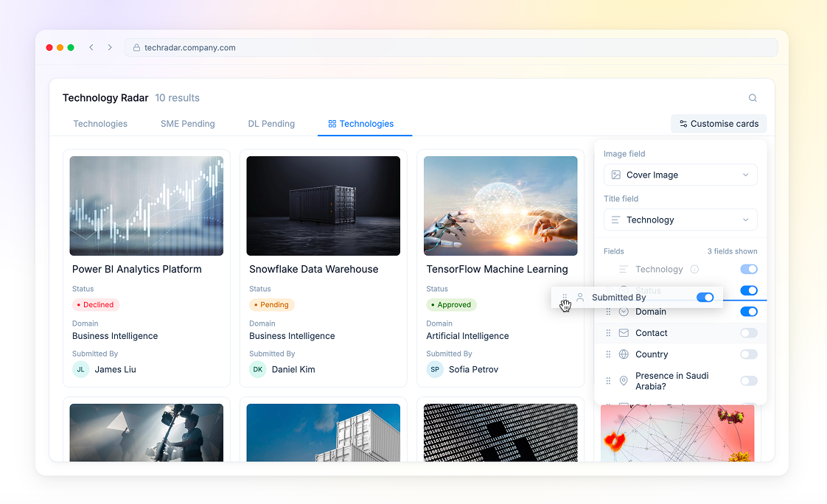This screenshot has height=504, width=827.
Task: Click the Power BI stock chart cover image
Action: point(147,206)
